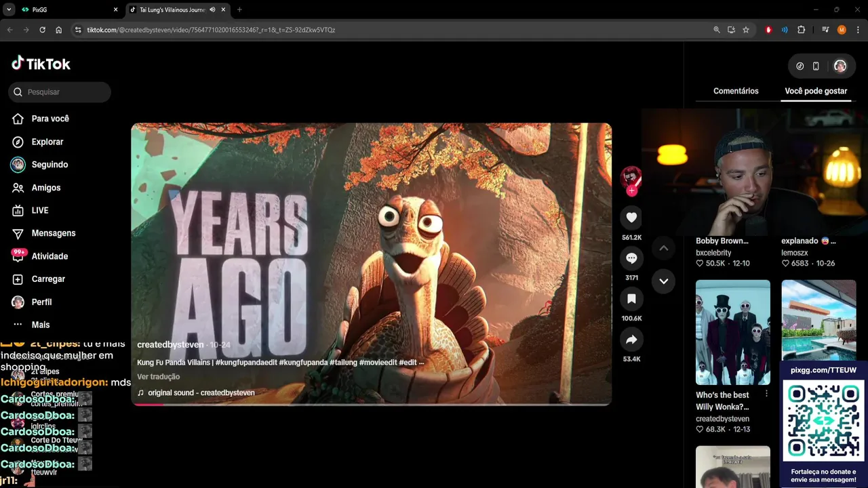
Task: Open the Extensions puzzle icon
Action: click(801, 30)
